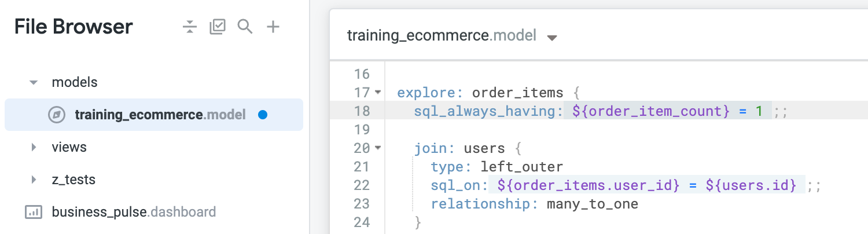
Task: Click blue unsaved changes dot
Action: tap(262, 115)
